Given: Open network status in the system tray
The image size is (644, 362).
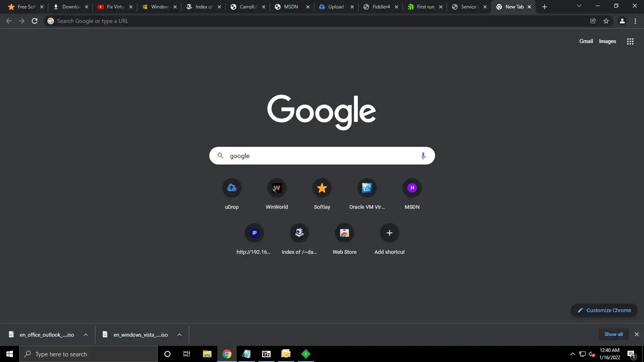Looking at the screenshot, I should click(582, 354).
